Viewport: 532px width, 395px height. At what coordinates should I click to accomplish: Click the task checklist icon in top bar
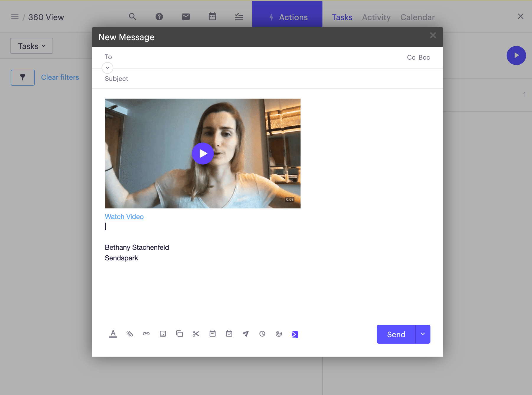pos(239,17)
